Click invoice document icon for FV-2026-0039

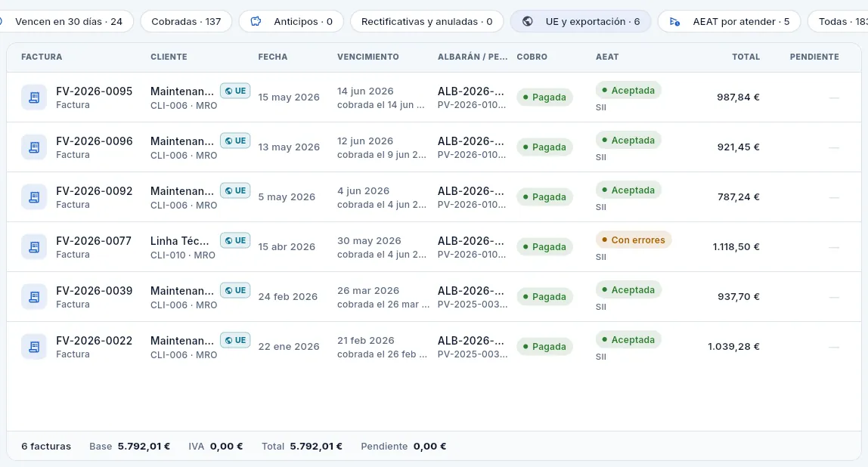[34, 296]
